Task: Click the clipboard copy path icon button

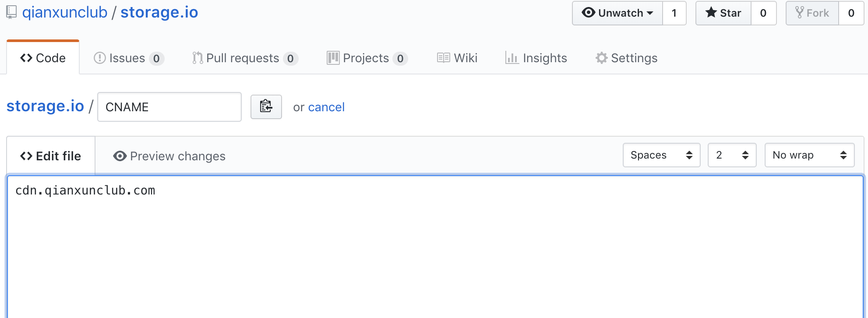Action: coord(266,106)
